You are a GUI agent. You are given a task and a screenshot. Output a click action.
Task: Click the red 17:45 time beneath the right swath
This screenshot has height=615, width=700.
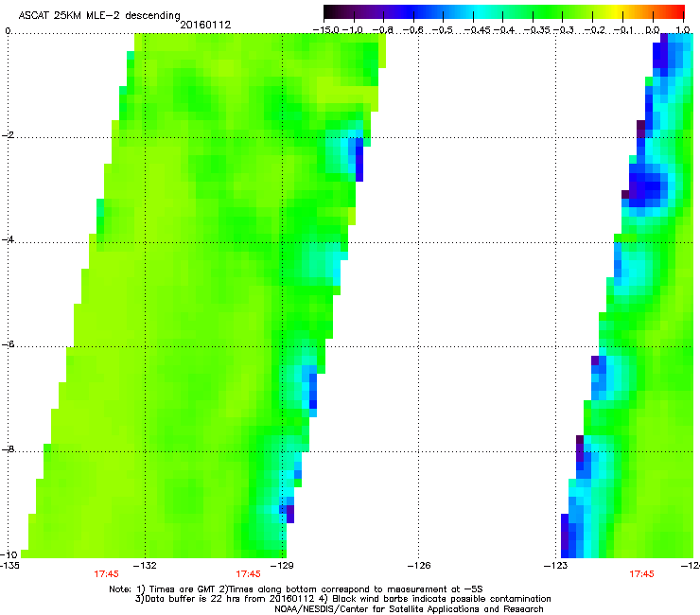point(641,574)
